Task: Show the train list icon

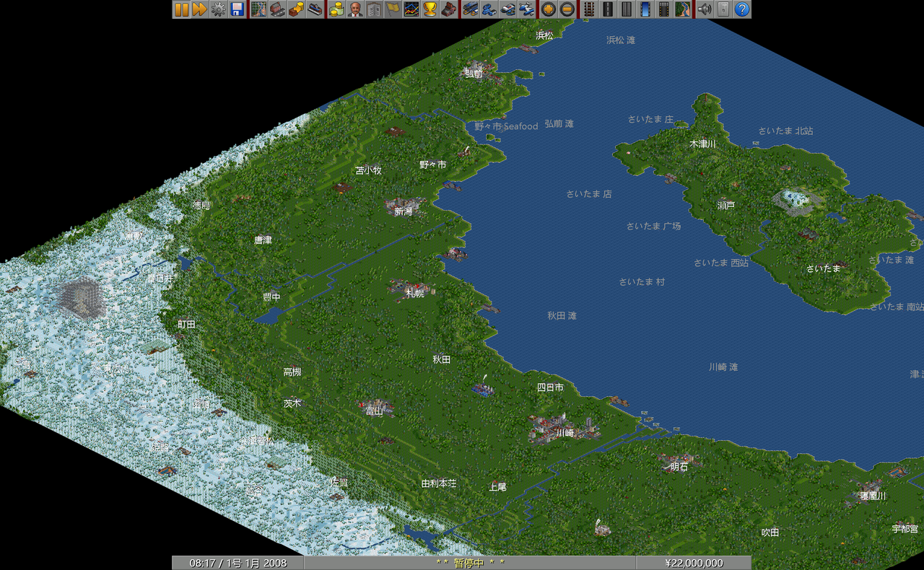Action: [471, 9]
